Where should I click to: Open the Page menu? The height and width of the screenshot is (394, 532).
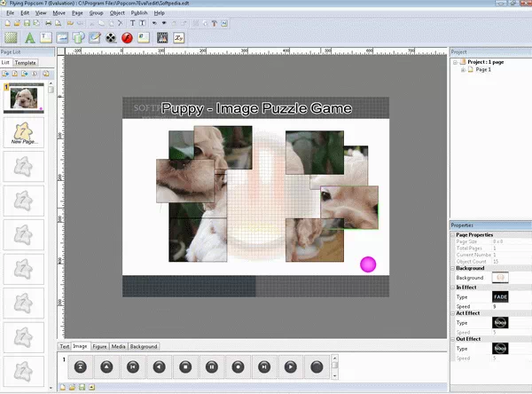(77, 13)
